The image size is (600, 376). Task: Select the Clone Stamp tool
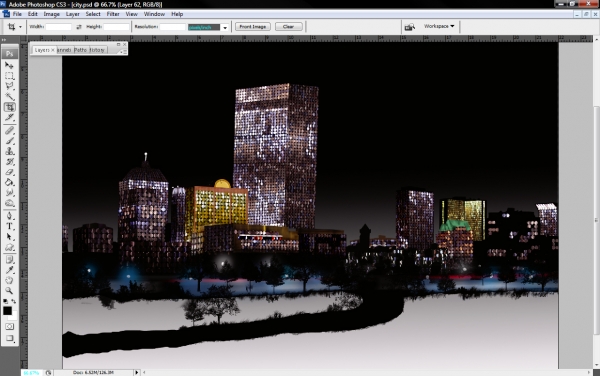(x=9, y=151)
